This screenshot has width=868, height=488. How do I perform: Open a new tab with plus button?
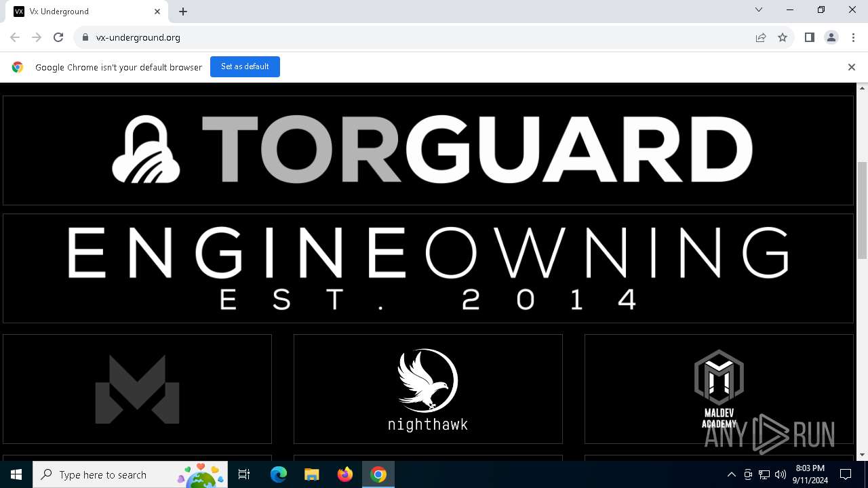tap(183, 12)
